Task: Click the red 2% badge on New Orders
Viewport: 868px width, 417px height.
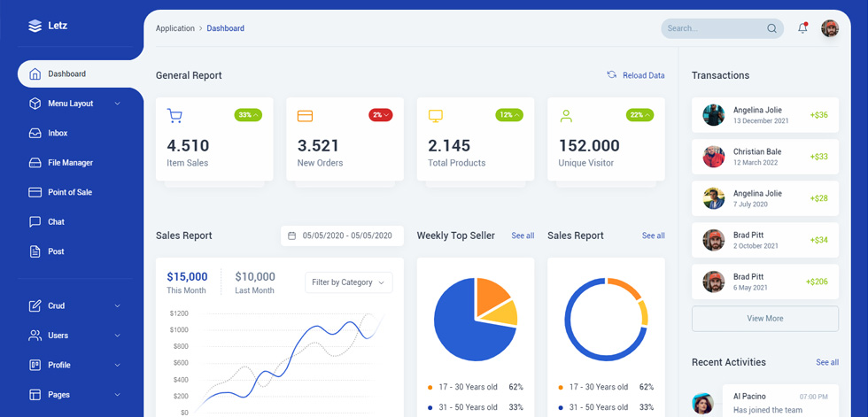Action: 381,115
